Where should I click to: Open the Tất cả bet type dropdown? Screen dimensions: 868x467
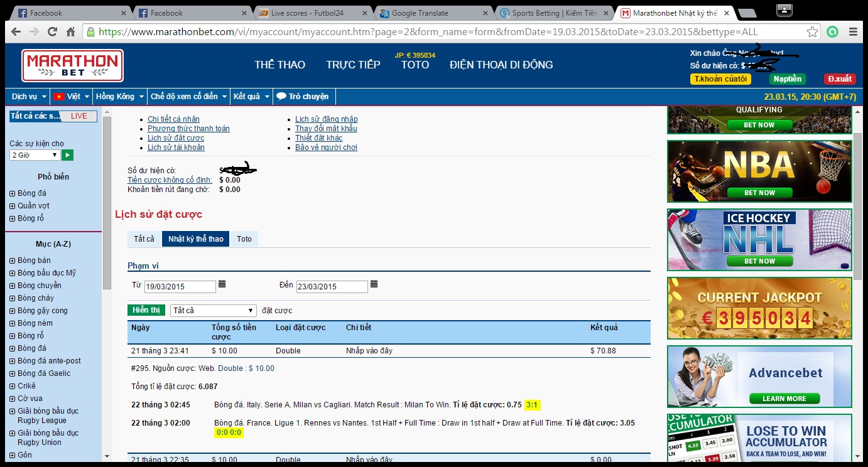click(x=214, y=311)
